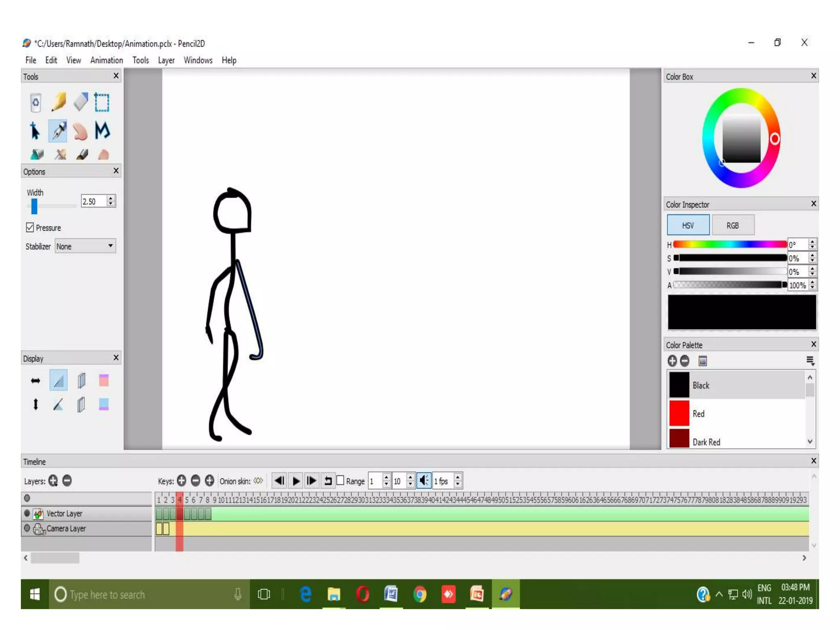Select the Pen tool

pyautogui.click(x=58, y=131)
